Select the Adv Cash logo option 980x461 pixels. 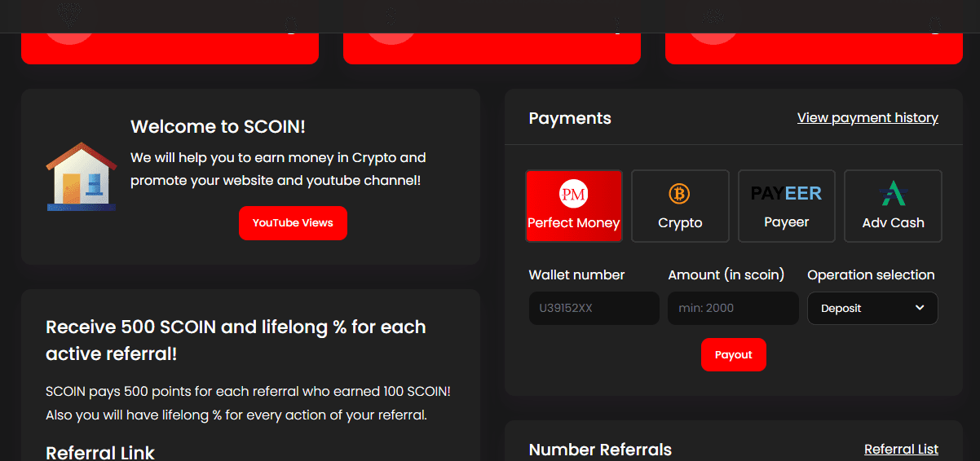[893, 194]
